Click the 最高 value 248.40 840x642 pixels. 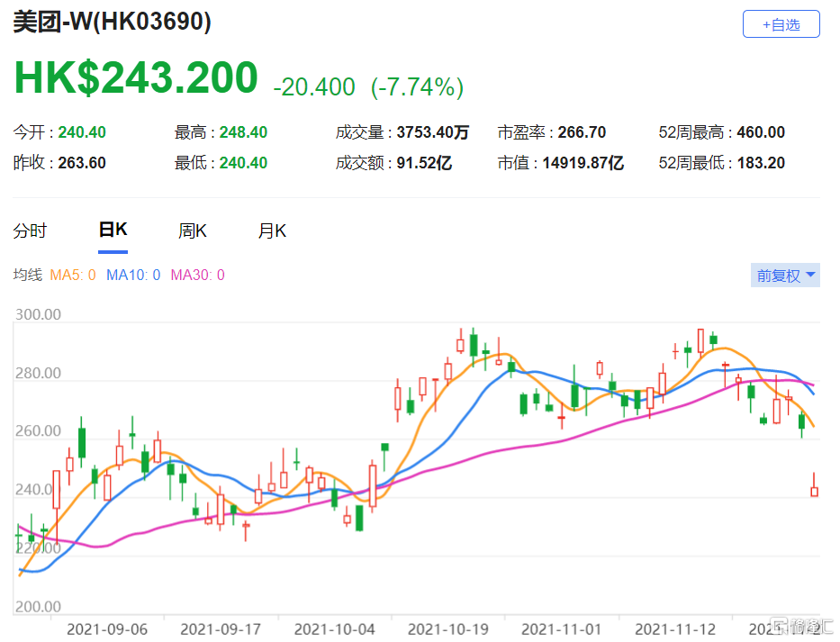point(243,131)
